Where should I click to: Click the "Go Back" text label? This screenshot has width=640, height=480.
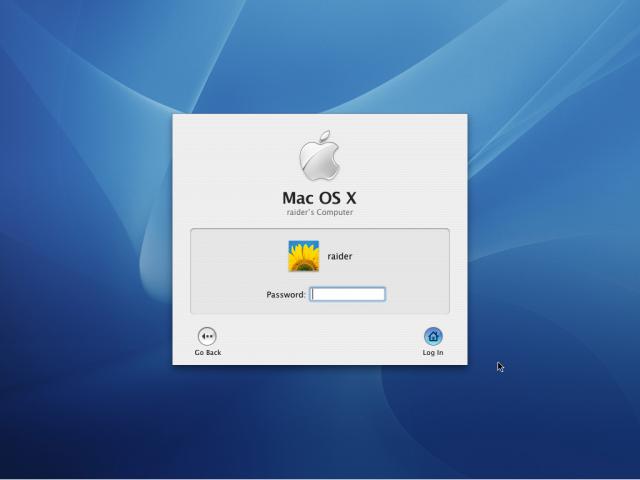tap(208, 352)
